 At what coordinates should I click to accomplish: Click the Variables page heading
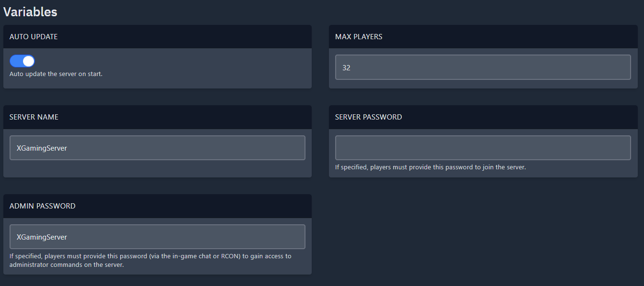(30, 12)
